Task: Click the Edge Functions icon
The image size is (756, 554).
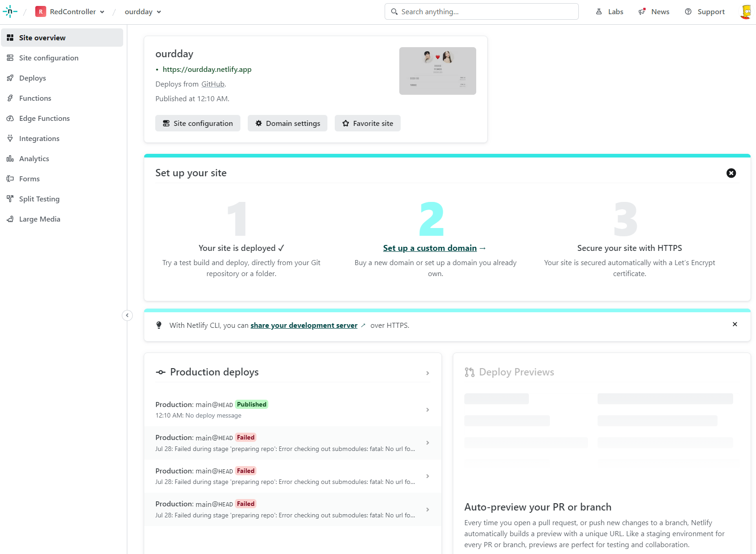Action: (x=10, y=118)
